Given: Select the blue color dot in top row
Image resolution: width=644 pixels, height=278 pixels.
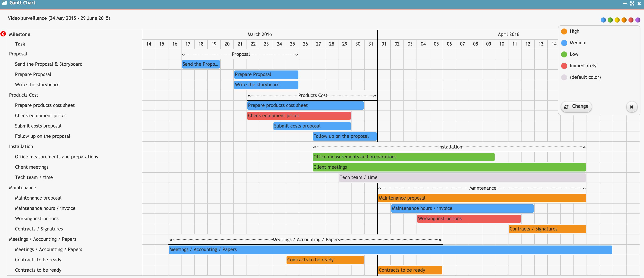Looking at the screenshot, I should pos(603,20).
